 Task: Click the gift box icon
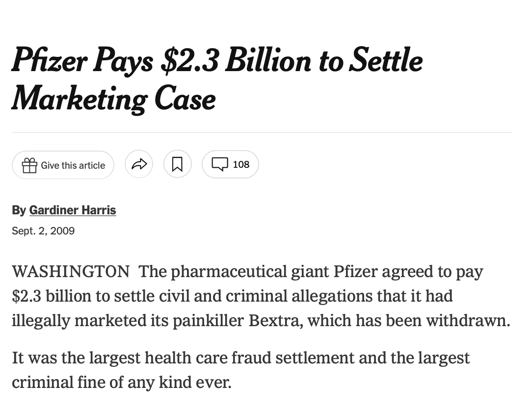click(29, 165)
